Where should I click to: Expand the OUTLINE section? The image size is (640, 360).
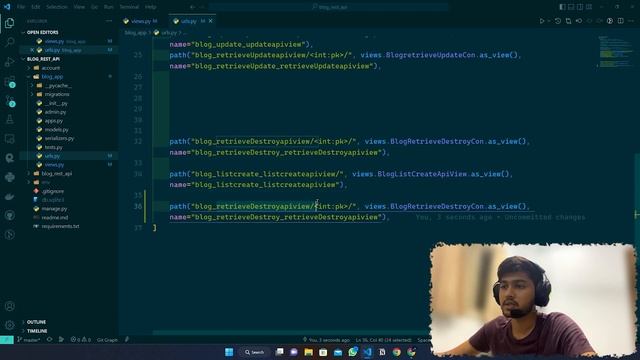(36, 322)
